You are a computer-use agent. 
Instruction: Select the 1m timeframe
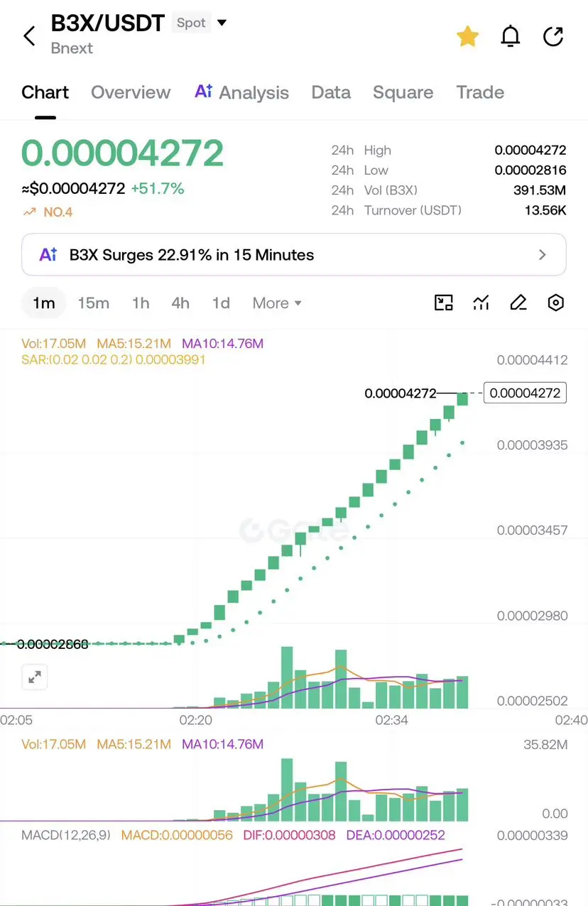(43, 303)
